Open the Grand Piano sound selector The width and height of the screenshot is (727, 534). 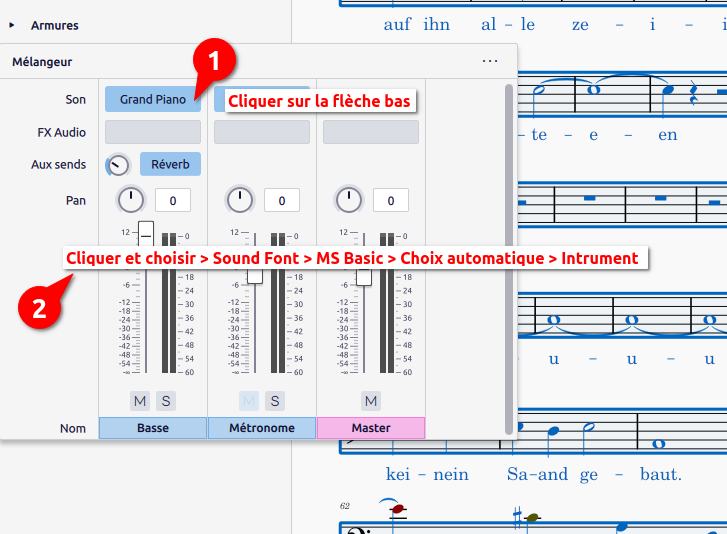[x=152, y=99]
